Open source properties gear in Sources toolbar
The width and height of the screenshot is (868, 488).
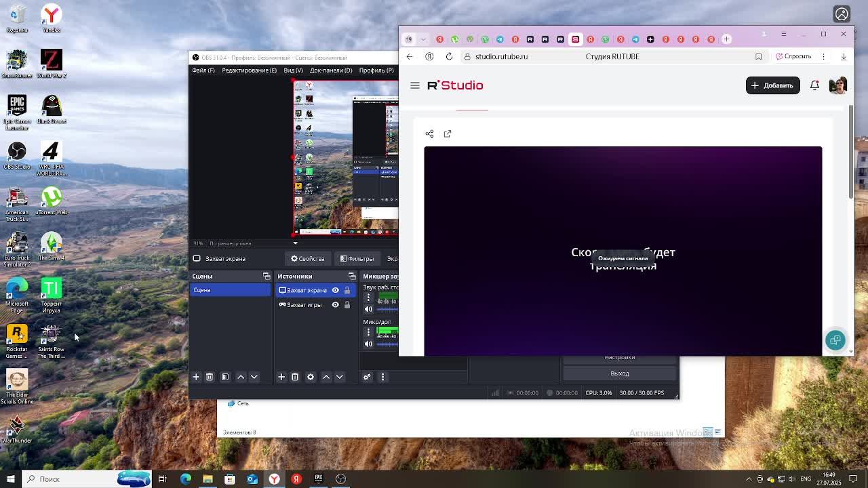click(x=311, y=377)
